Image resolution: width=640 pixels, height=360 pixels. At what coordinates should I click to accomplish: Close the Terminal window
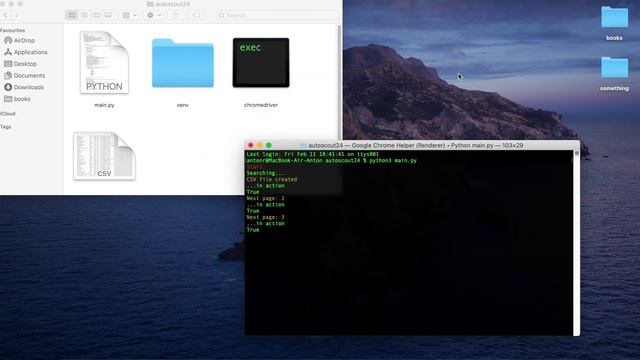point(251,145)
